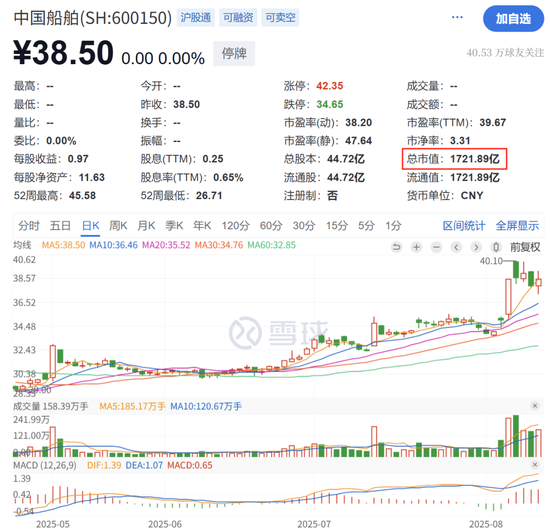Close the volume (成交量) indicator panel
This screenshot has width=550, height=531.
point(535,406)
